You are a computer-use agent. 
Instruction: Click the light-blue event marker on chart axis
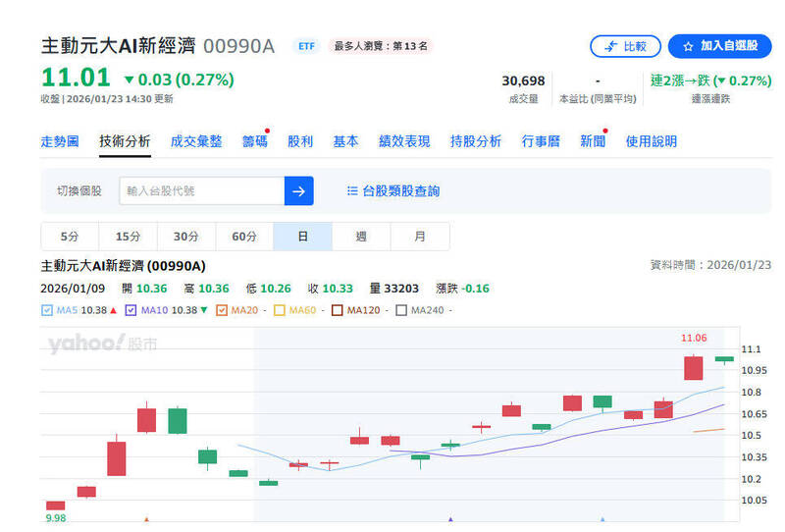[602, 519]
